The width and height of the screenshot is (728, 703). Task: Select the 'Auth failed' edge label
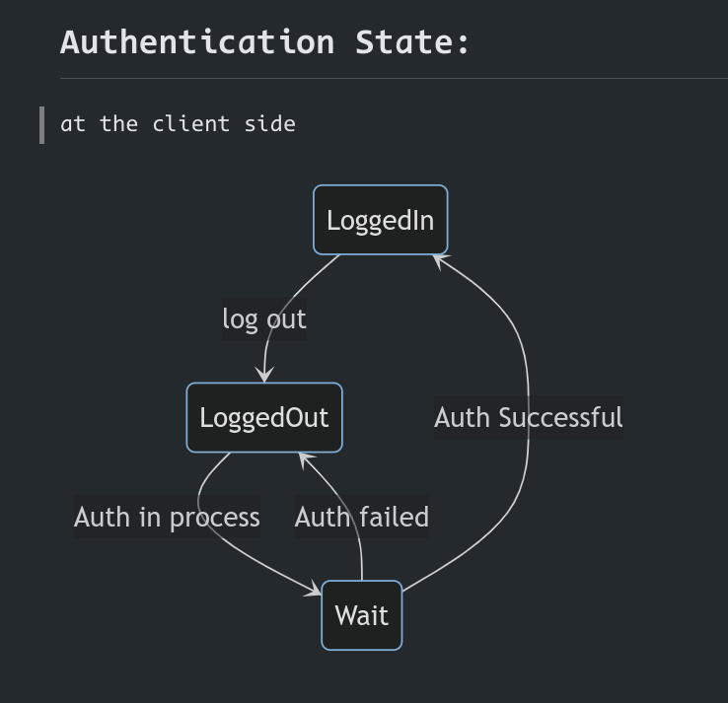tap(362, 517)
